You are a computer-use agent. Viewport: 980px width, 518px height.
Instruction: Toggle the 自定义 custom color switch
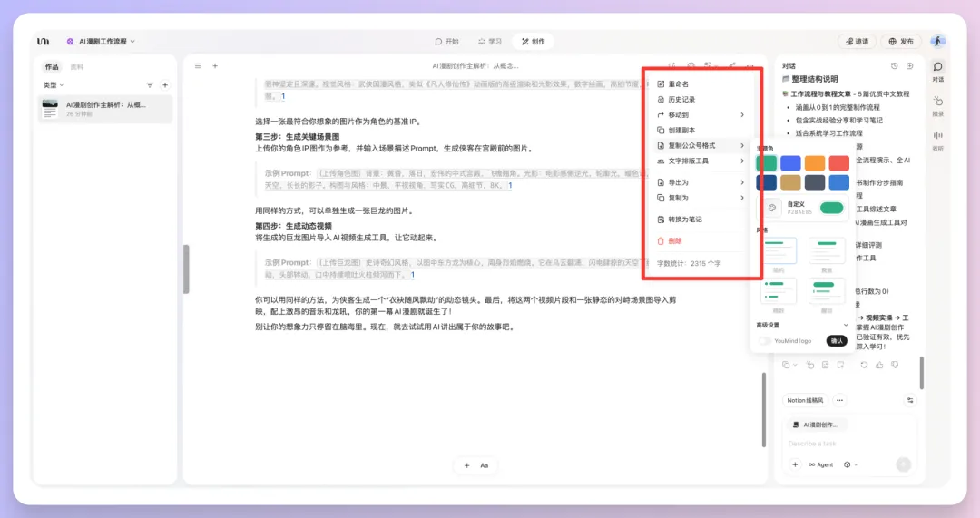831,208
